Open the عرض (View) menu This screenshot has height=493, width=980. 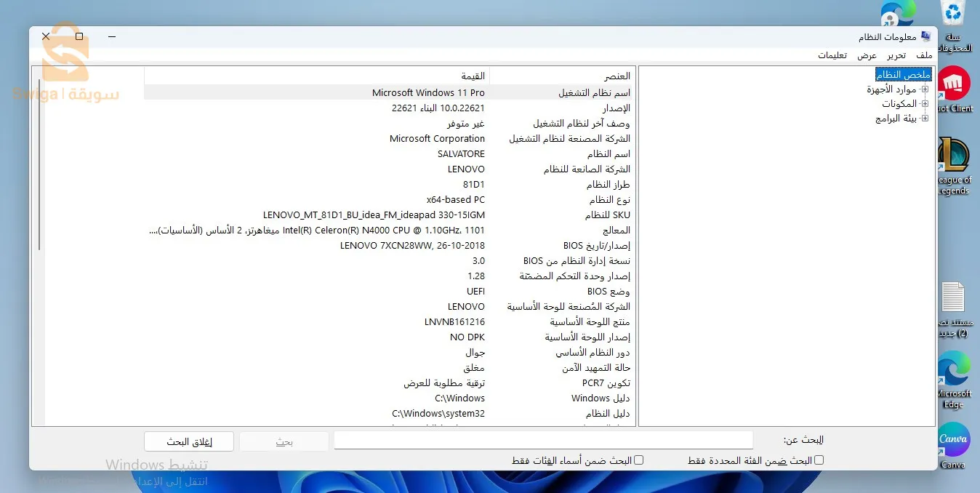(867, 55)
